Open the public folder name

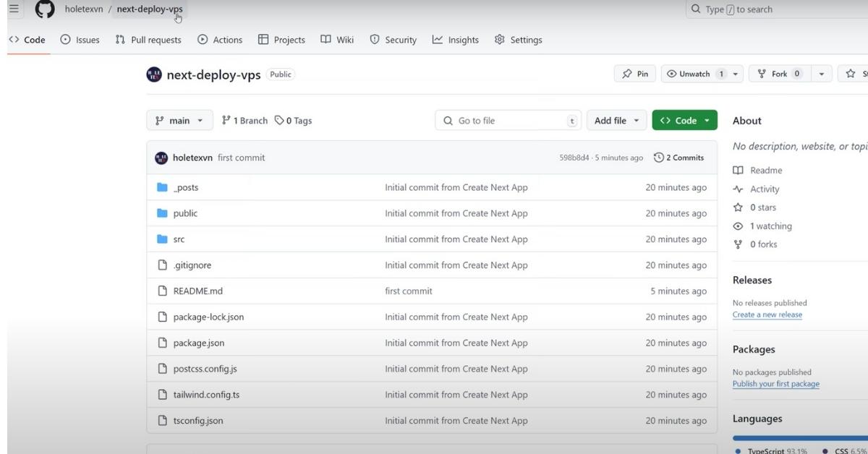pos(185,213)
